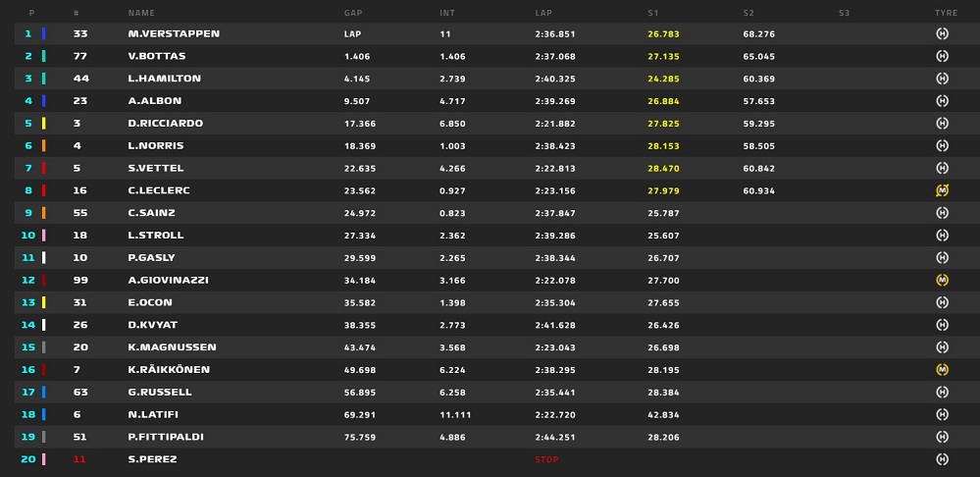The image size is (980, 477).
Task: Select driver name D.RICCIARDO
Action: (166, 123)
